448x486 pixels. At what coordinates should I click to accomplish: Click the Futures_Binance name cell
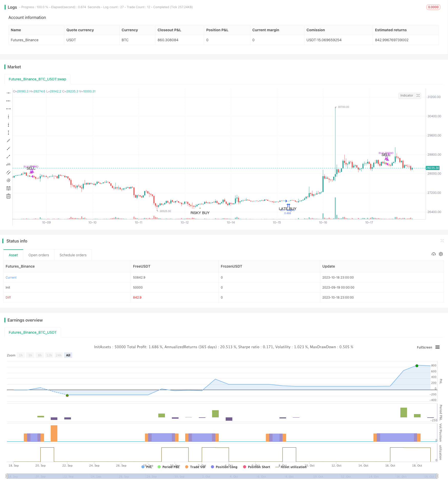25,40
